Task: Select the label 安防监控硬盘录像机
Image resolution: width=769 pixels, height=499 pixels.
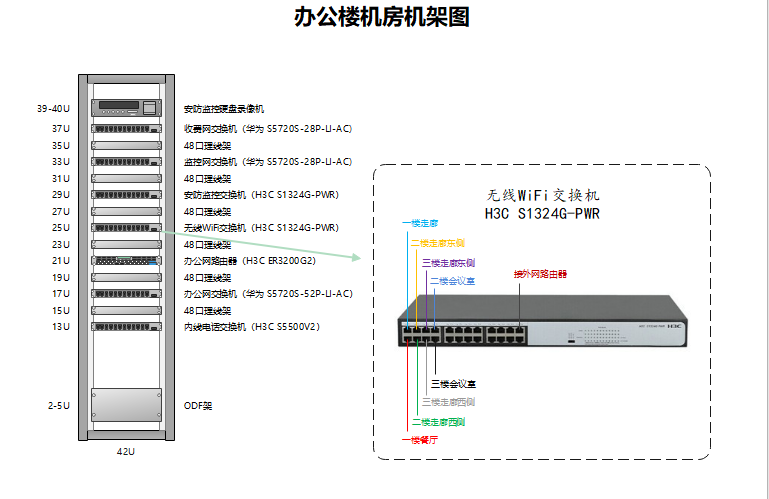Action: 224,109
